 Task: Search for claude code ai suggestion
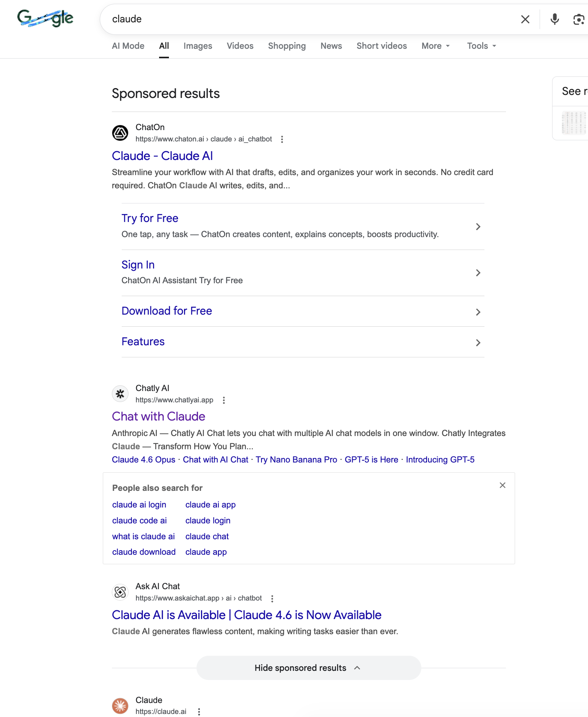tap(139, 520)
